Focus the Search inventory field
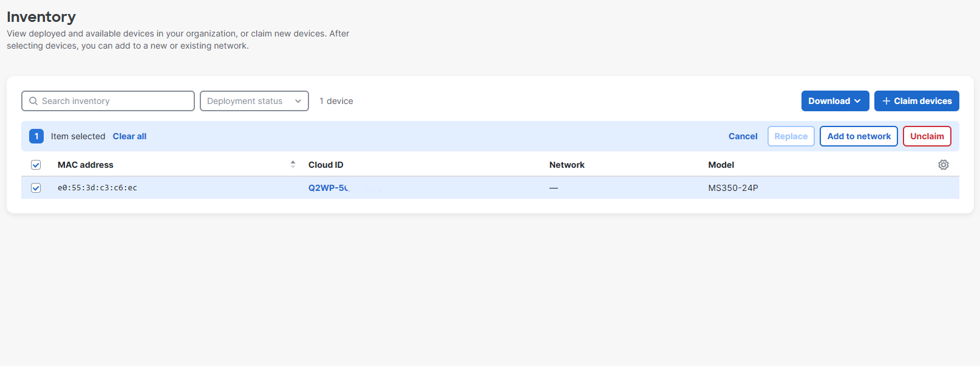 [x=108, y=101]
